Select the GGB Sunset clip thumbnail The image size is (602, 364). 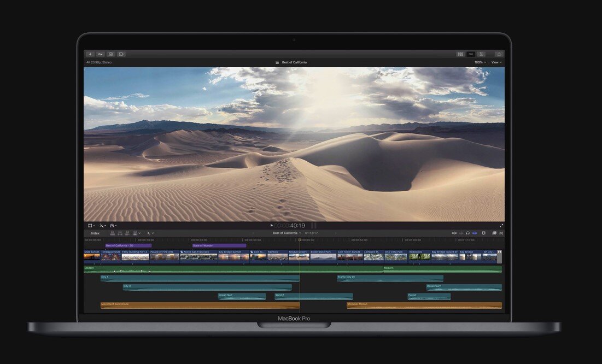[x=92, y=256]
